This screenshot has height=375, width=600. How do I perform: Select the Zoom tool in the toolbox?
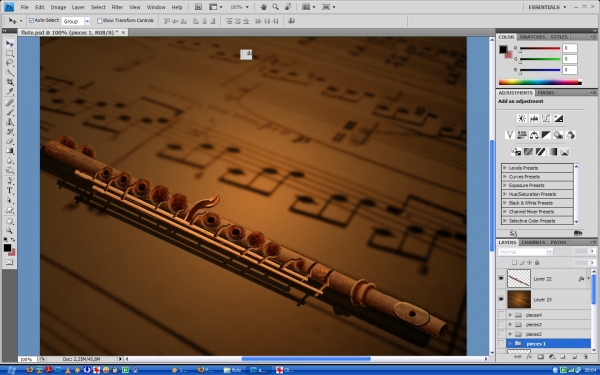tap(10, 230)
